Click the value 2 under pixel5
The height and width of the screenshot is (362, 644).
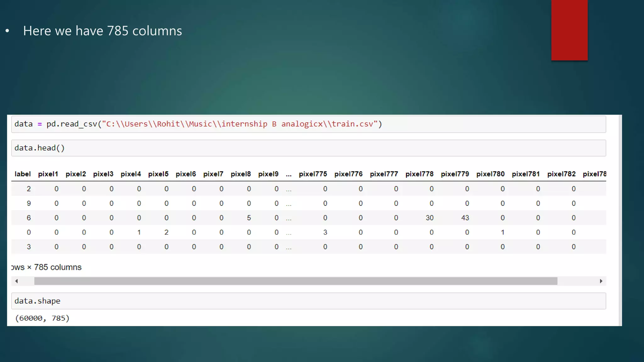166,232
